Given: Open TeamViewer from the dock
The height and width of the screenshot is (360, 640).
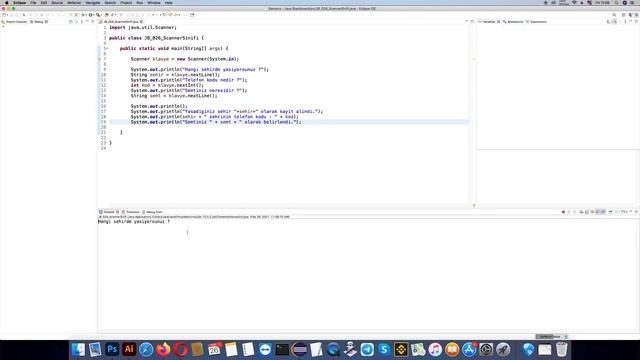Looking at the screenshot, I should (x=265, y=349).
